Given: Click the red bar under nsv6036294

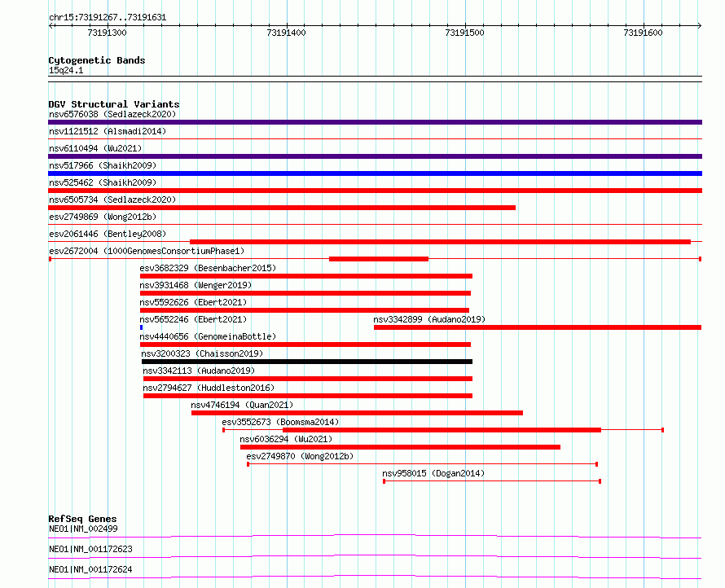Looking at the screenshot, I should pos(401,447).
